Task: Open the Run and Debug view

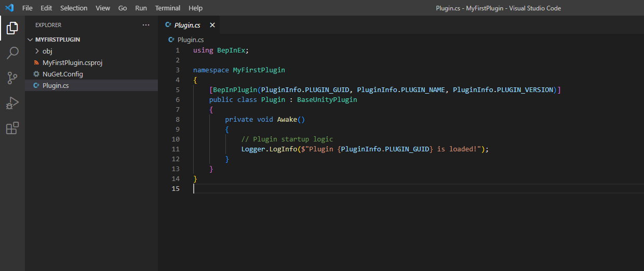Action: (x=12, y=103)
